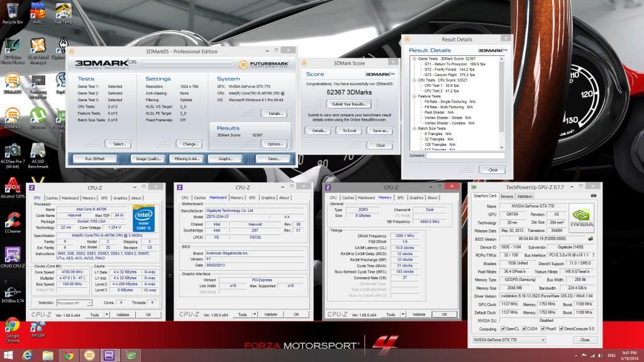
Task: Open About tab in left CPU-Z window
Action: (136, 198)
